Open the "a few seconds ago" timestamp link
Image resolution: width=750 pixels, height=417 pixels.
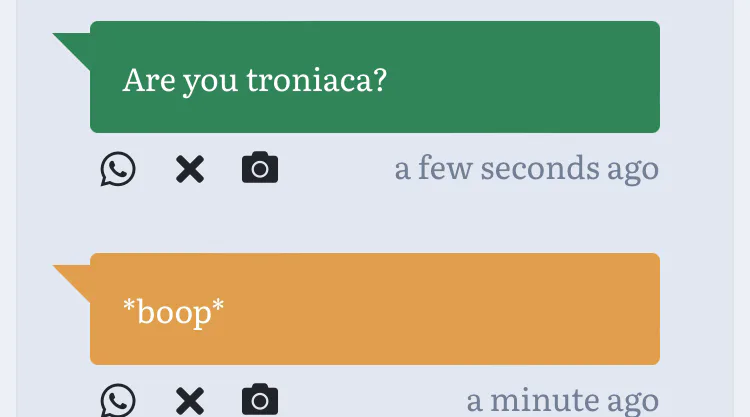(x=526, y=169)
